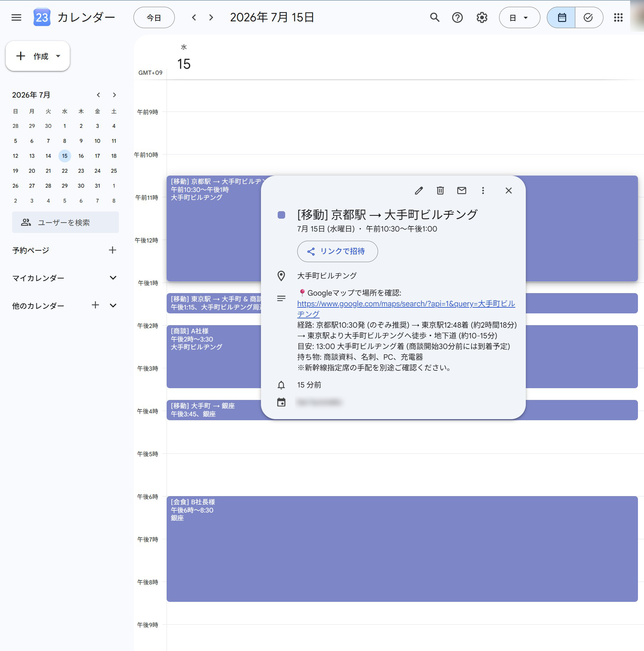This screenshot has width=644, height=651.
Task: Click リンクで招待 button
Action: coord(337,251)
